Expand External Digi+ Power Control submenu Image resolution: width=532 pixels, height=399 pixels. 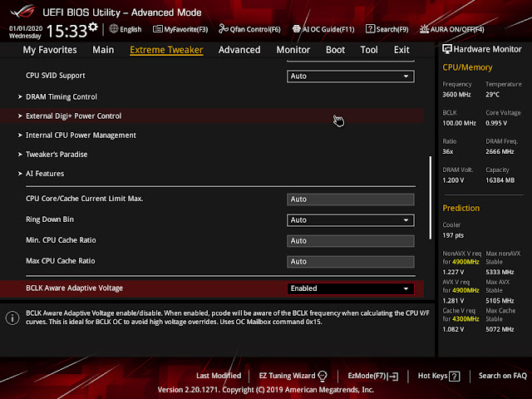[212, 116]
